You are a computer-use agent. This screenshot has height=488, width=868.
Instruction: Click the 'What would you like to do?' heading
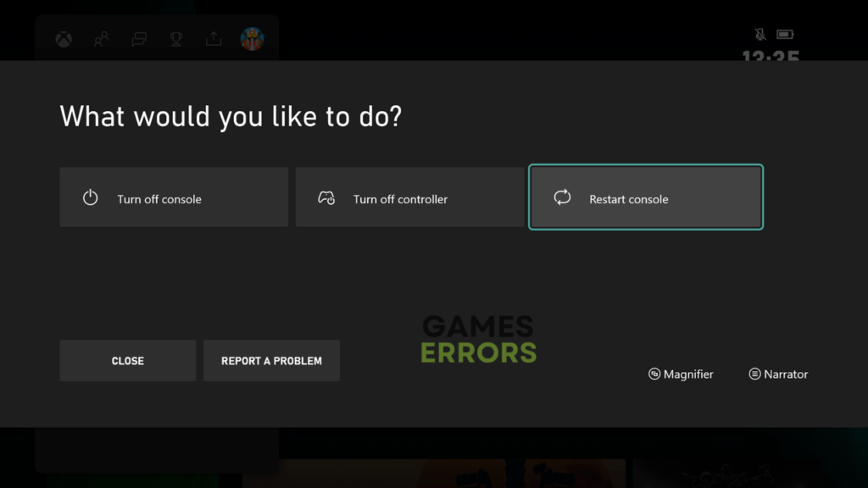click(x=231, y=117)
